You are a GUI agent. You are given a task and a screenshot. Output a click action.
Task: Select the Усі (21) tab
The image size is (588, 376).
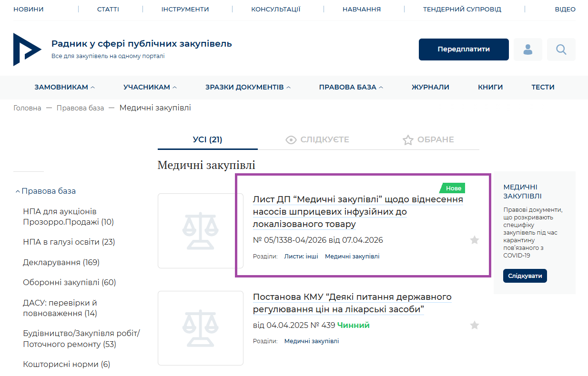207,140
